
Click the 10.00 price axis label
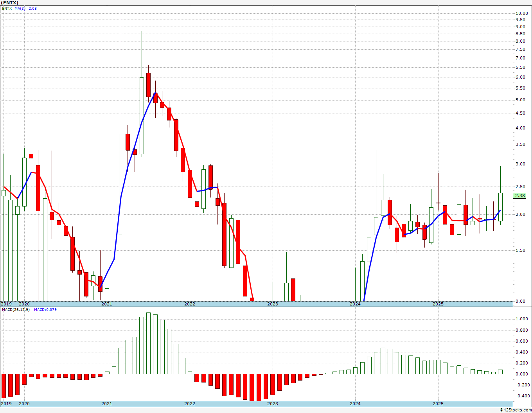[521, 13]
